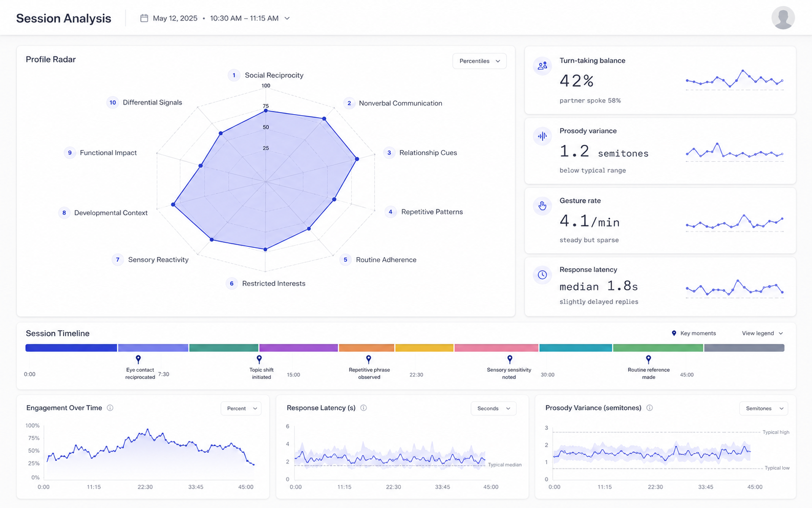Click the Gesture rate sparkline
This screenshot has width=812, height=508.
(735, 223)
